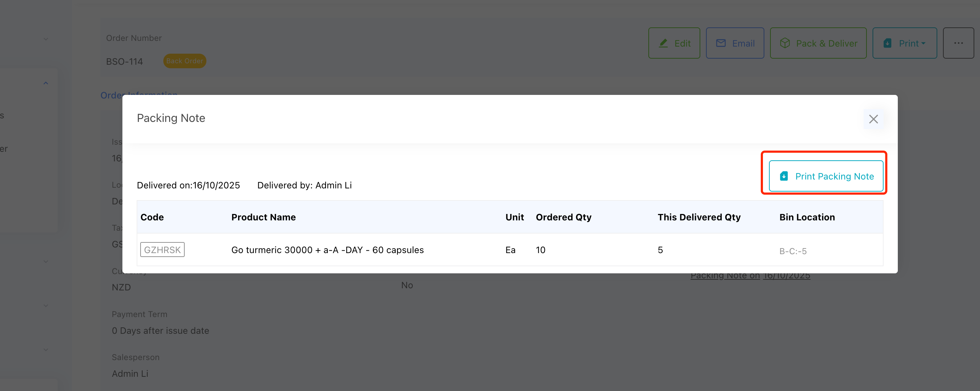Click the Product Name column header
Screen dimensions: 980x391
(263, 217)
